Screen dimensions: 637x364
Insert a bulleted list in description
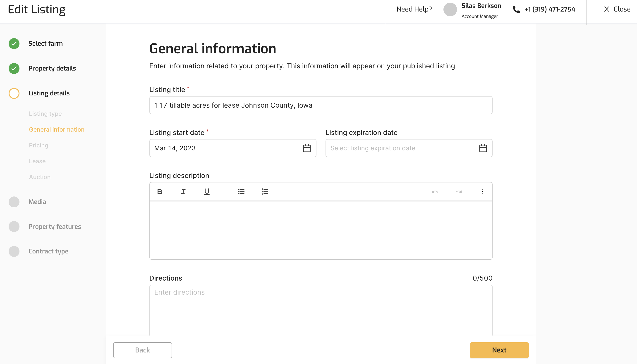[x=241, y=191]
